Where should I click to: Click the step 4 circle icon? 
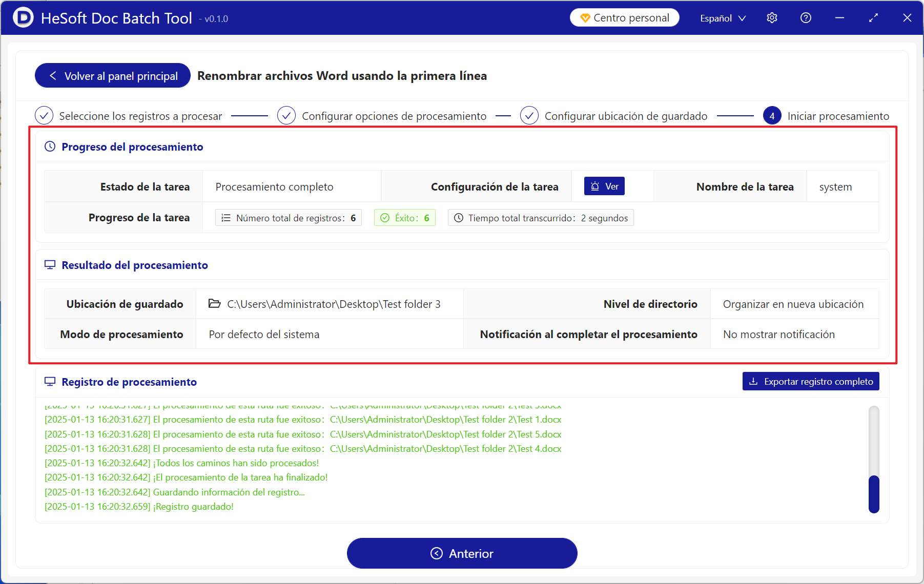click(x=772, y=116)
